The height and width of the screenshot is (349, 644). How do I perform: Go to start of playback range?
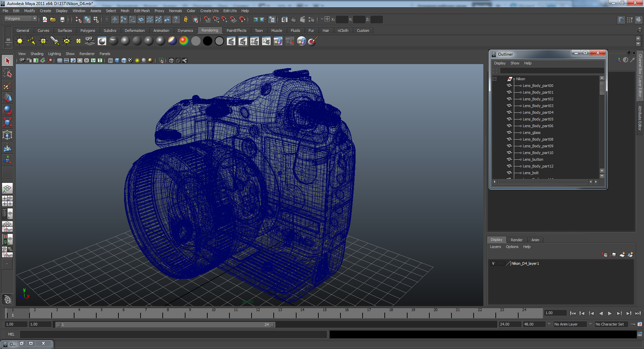click(573, 313)
